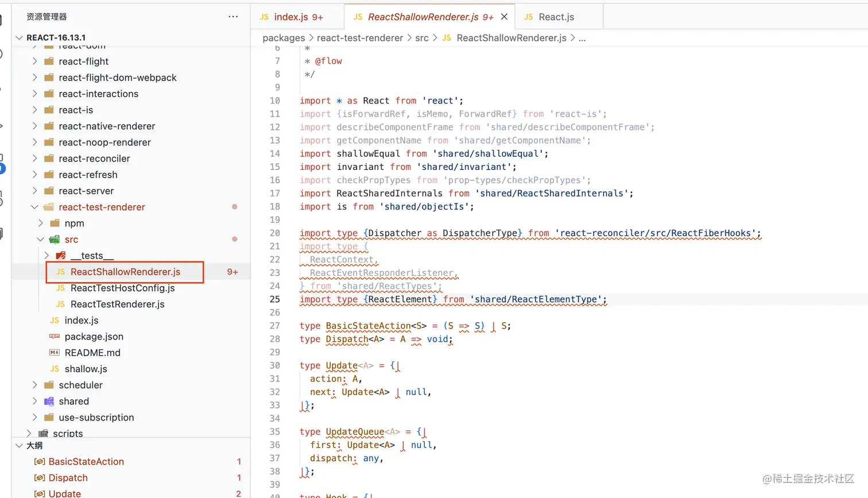This screenshot has height=498, width=868.
Task: Expand the react-interactions folder chevron
Action: [34, 94]
